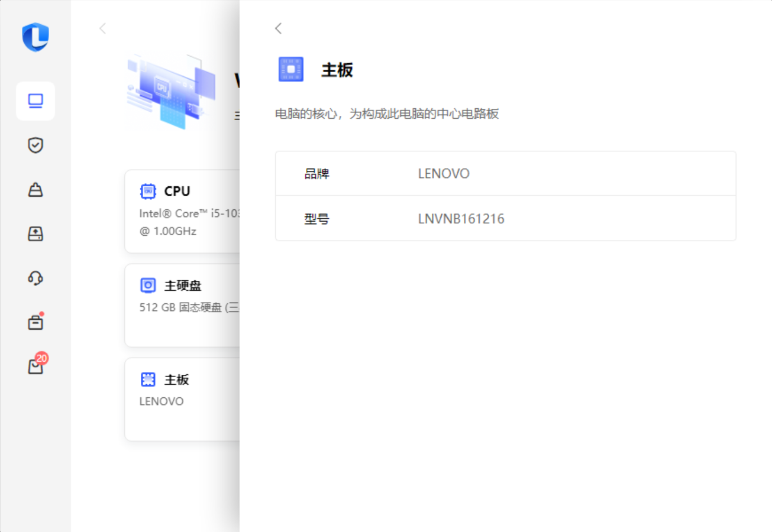Open the 主硬盘 details card
This screenshot has height=532, width=772.
(x=183, y=306)
